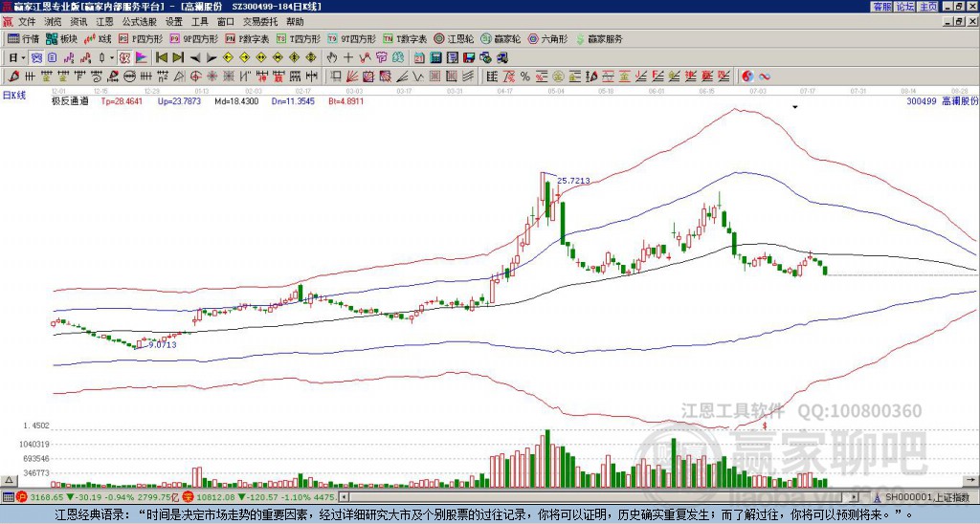
Task: Open the 帮助 menu
Action: pos(295,22)
